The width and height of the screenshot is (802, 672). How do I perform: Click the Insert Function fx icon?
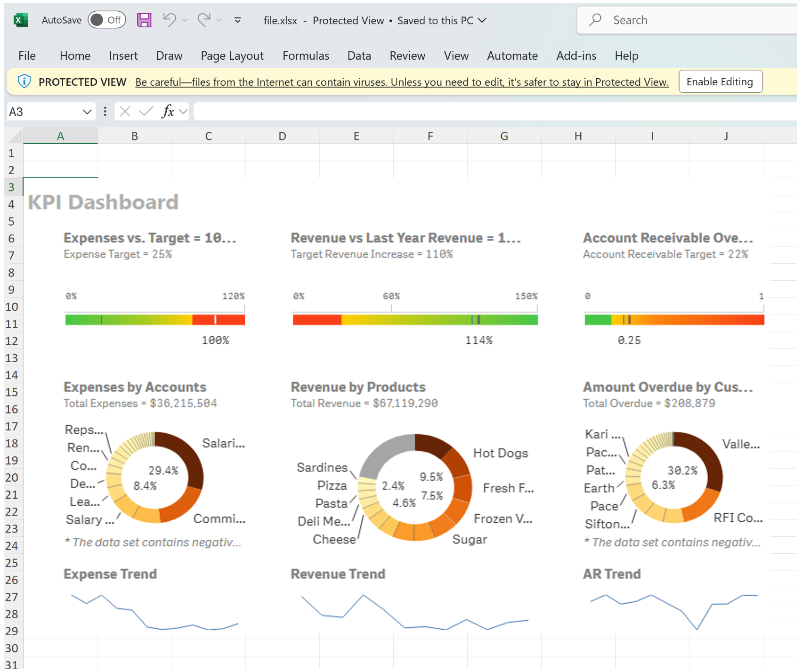168,112
